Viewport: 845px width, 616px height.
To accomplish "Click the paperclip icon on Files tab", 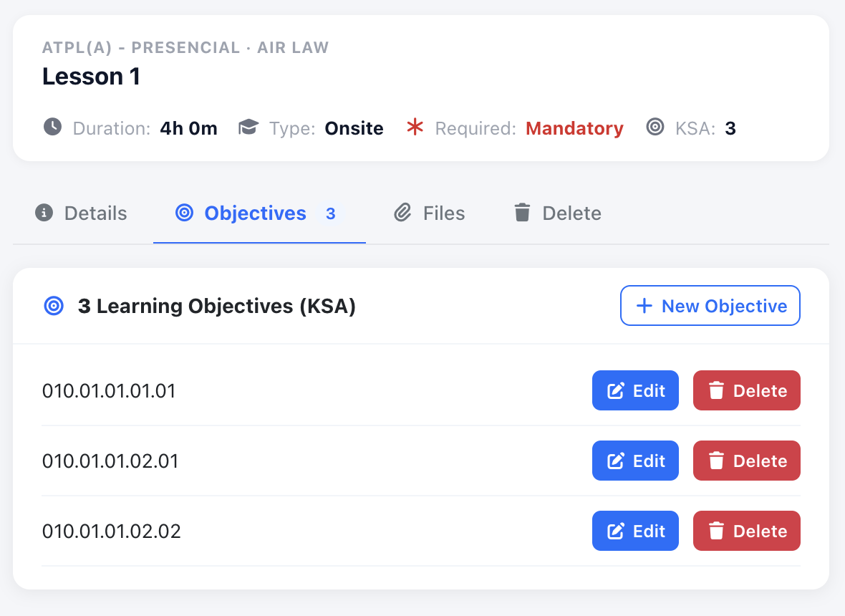I will tap(402, 213).
